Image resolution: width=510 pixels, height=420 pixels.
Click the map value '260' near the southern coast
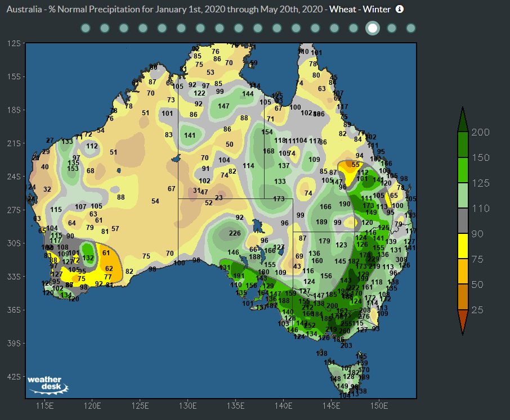[x=345, y=331]
